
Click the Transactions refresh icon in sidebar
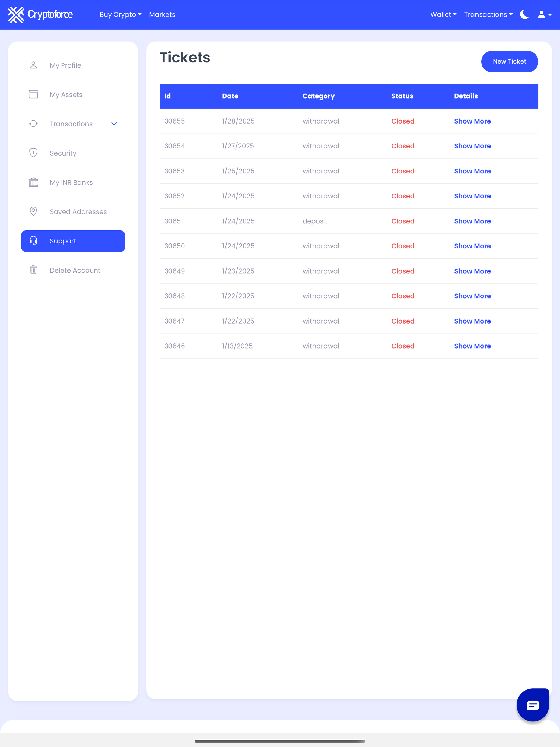pos(33,124)
